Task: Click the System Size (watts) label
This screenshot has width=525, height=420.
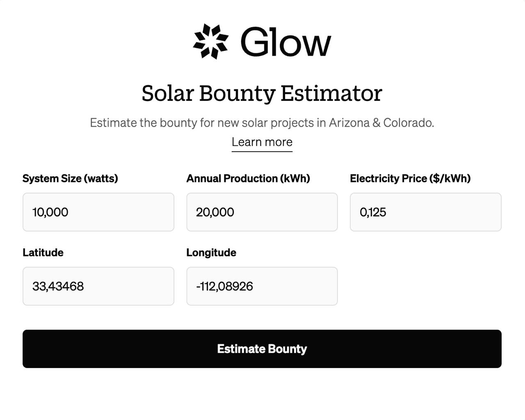Action: [70, 178]
